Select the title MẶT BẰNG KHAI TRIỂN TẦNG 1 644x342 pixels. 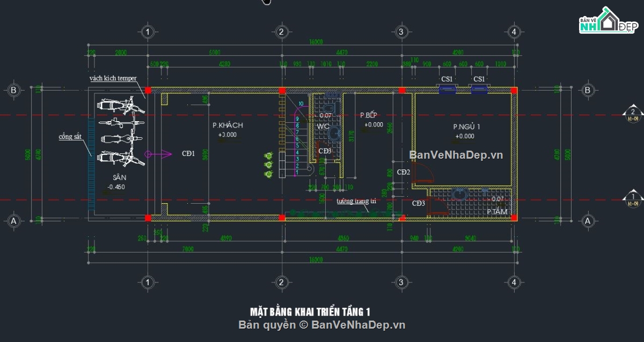(310, 311)
